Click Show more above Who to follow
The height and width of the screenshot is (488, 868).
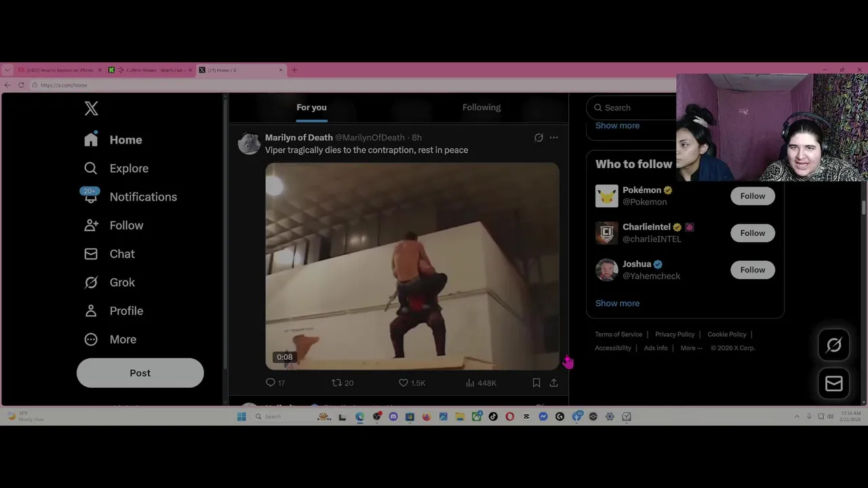pyautogui.click(x=617, y=125)
